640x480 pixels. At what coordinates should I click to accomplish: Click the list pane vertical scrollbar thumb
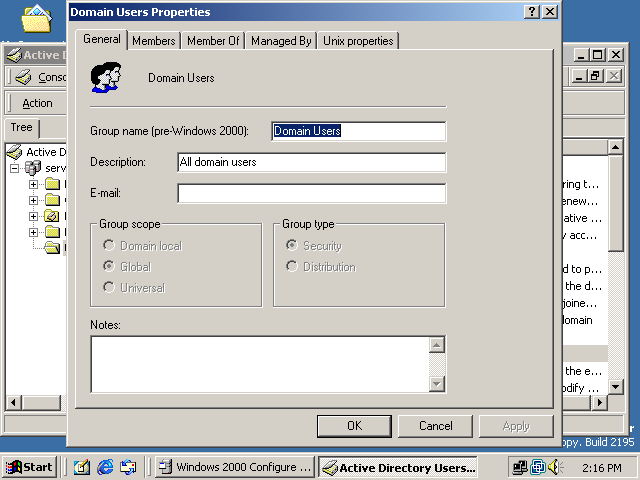616,203
